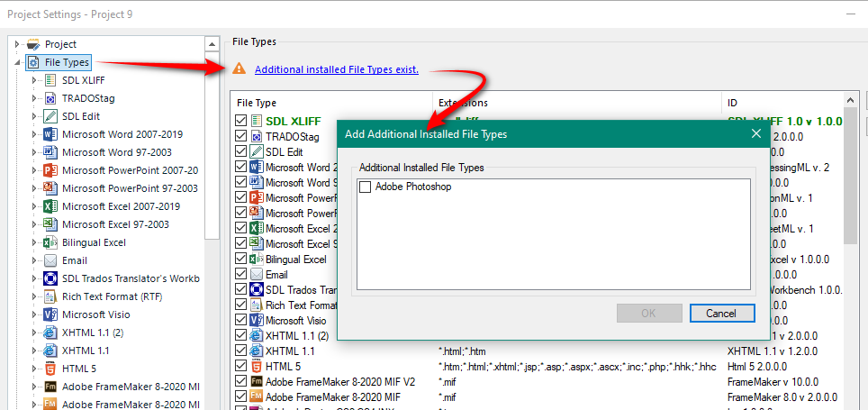Click the Project briefcase icon in tree

[33, 44]
